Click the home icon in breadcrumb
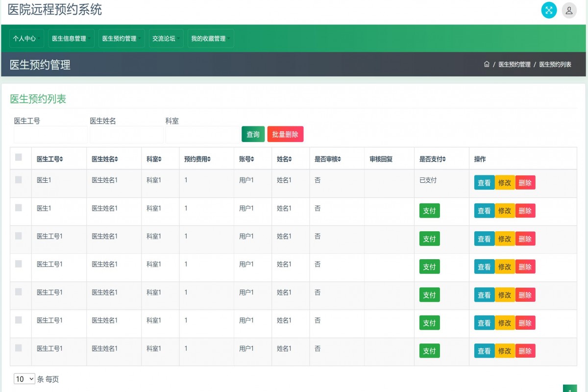Viewport: 588px width, 392px height. coord(487,64)
